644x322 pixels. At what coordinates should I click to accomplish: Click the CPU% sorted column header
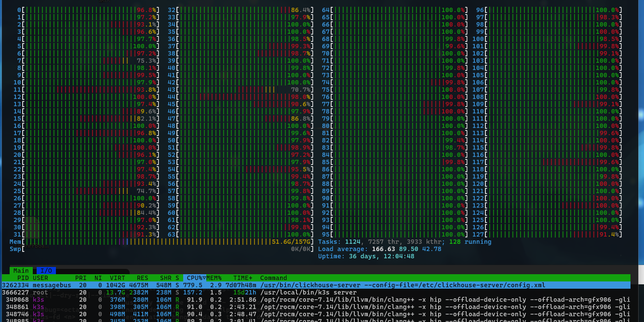pos(195,278)
